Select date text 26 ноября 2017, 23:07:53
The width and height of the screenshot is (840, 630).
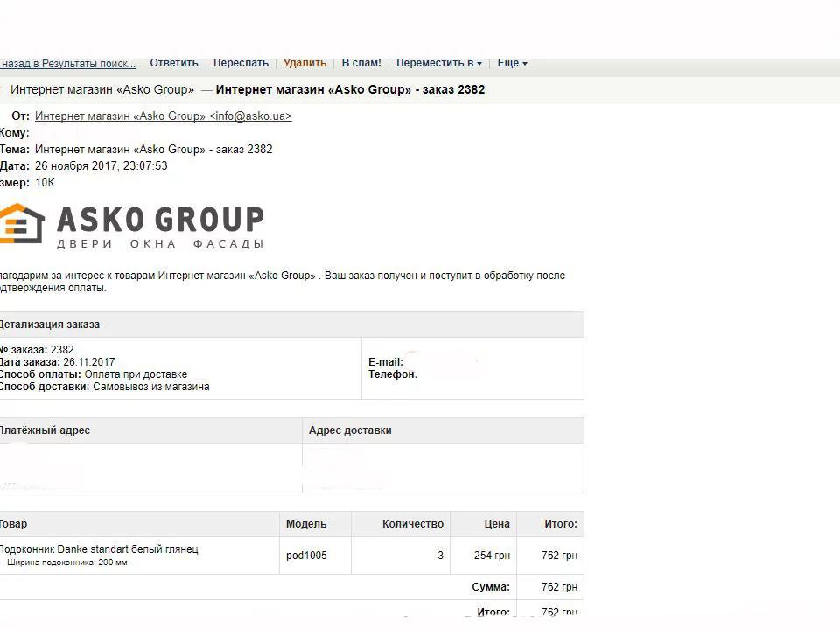101,165
